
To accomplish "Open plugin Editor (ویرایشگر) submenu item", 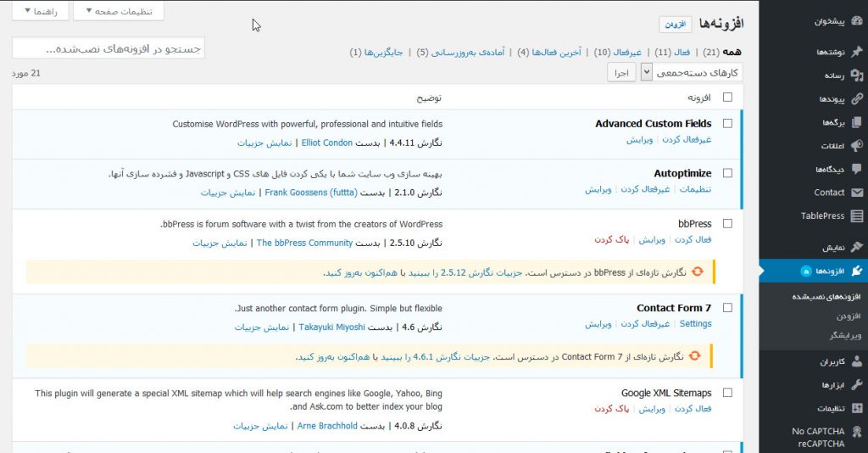I will (x=845, y=336).
